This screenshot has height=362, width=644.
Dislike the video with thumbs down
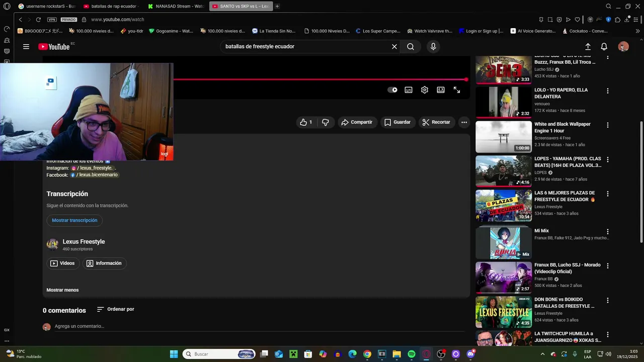pos(326,122)
